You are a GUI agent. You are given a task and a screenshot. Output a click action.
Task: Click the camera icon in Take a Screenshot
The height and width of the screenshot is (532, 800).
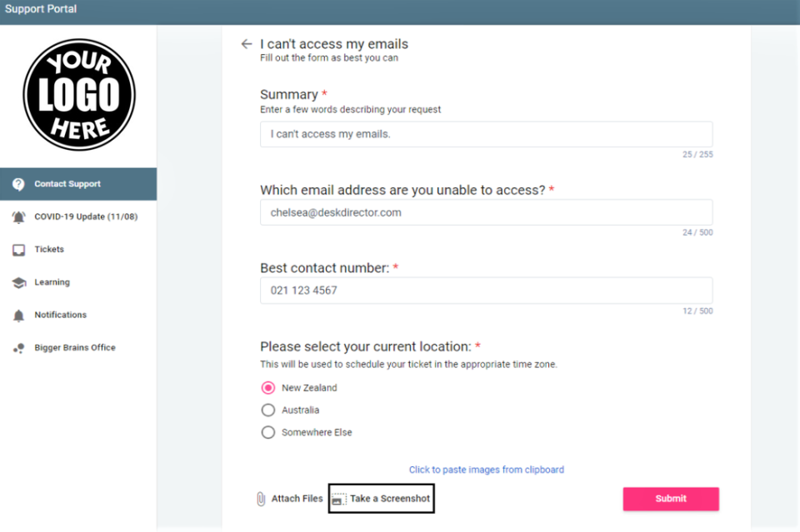(338, 498)
